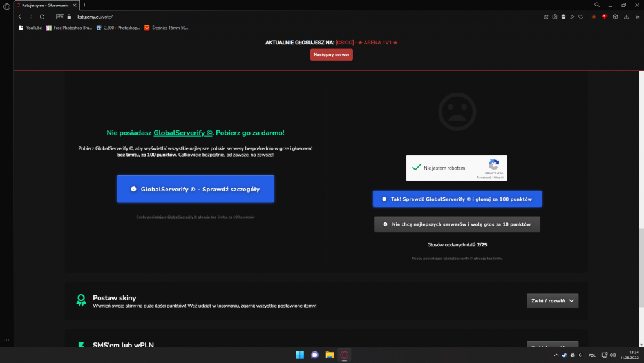Open the reCAPTCHA logo
644x363 pixels.
[x=494, y=164]
